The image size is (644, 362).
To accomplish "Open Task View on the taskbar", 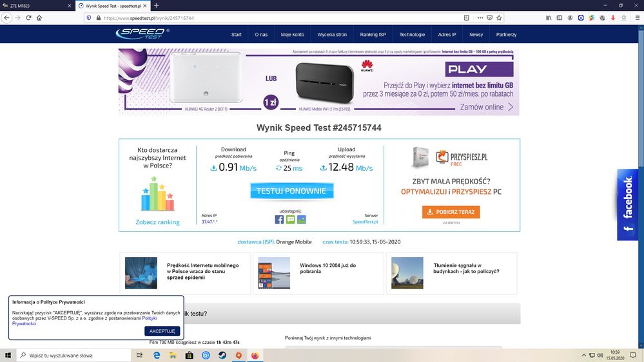I will 139,356.
